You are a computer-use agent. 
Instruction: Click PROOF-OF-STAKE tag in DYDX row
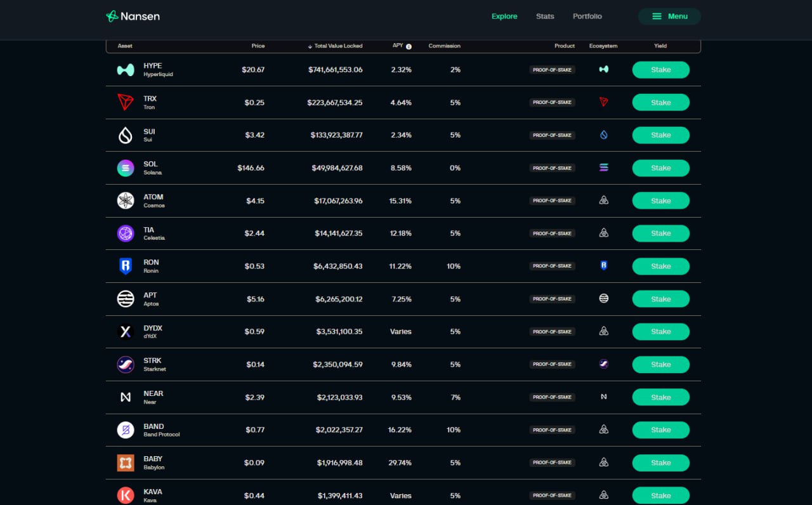(x=553, y=332)
